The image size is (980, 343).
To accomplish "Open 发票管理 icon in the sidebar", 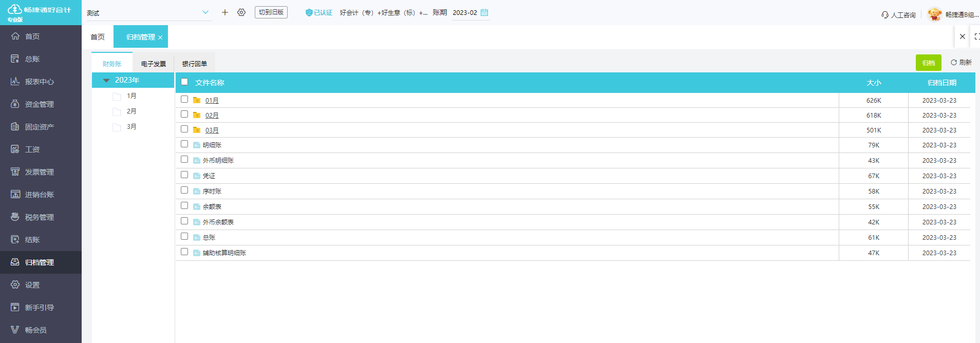I will click(x=15, y=172).
